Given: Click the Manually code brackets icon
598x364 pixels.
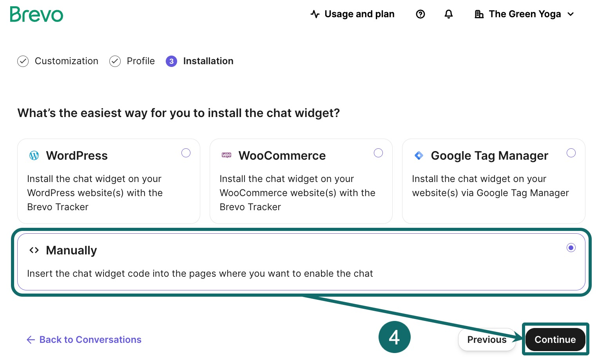Looking at the screenshot, I should pyautogui.click(x=34, y=250).
